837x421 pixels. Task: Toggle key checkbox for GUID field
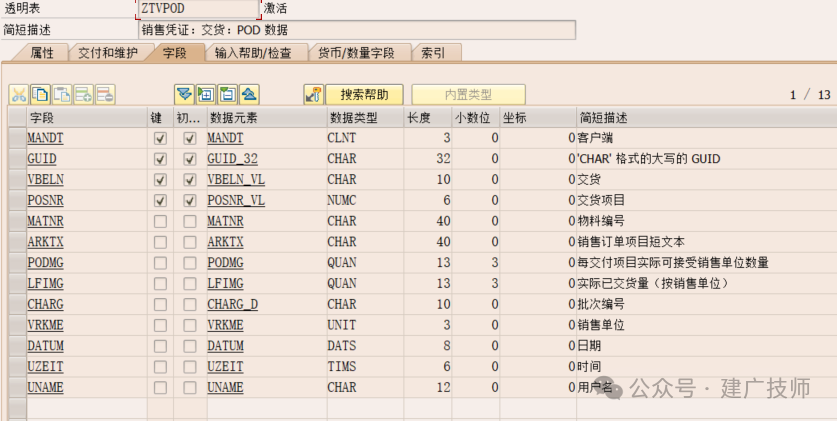click(160, 159)
